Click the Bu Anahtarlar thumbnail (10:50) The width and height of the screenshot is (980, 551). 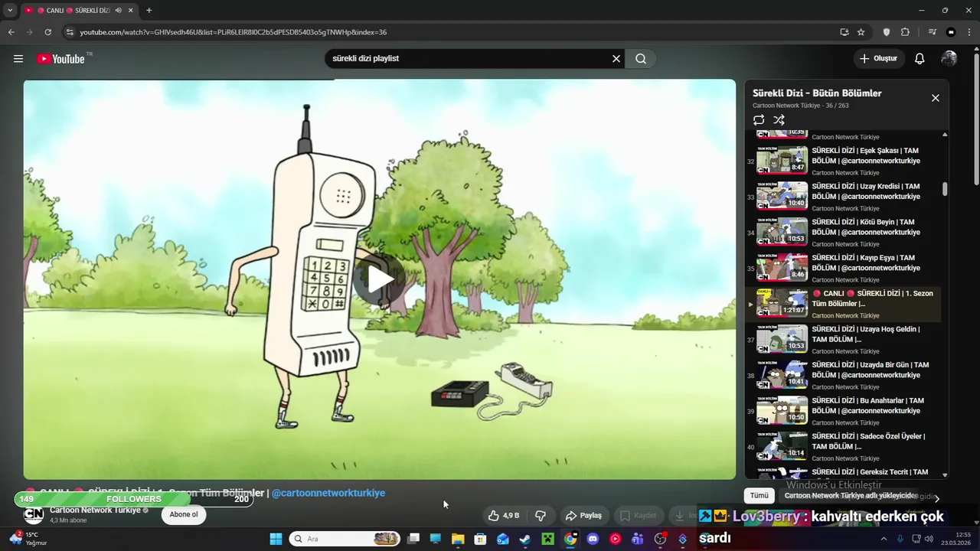click(x=782, y=410)
